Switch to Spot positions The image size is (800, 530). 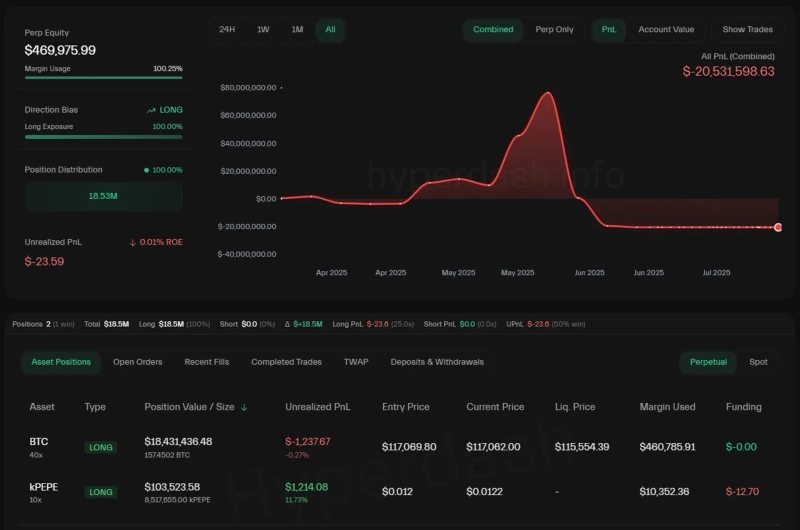(759, 362)
